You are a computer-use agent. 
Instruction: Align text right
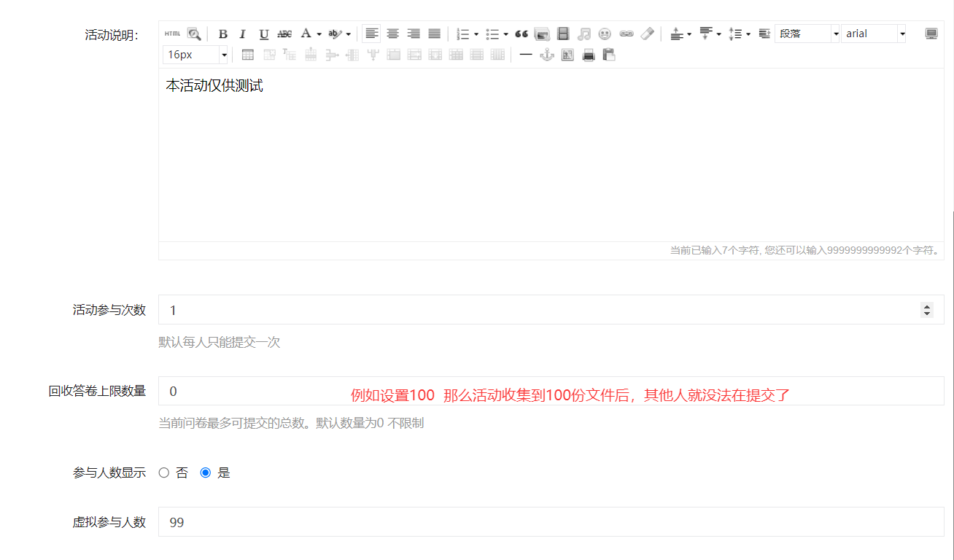pyautogui.click(x=414, y=34)
